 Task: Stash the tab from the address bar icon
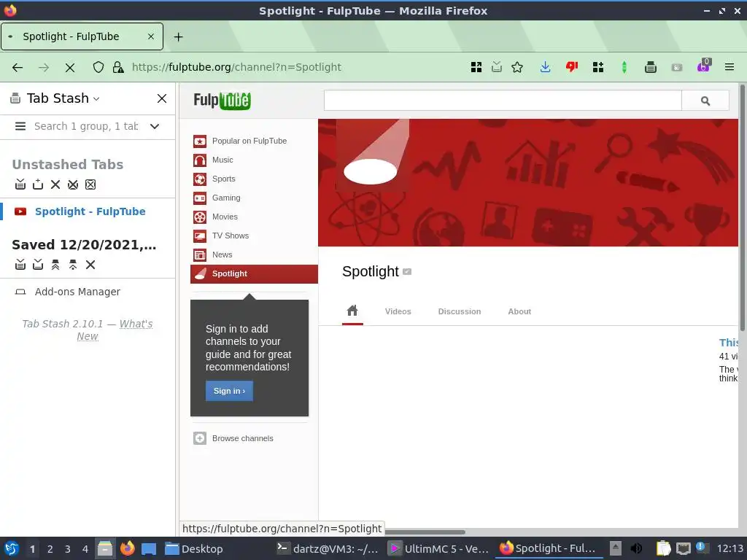(x=496, y=67)
